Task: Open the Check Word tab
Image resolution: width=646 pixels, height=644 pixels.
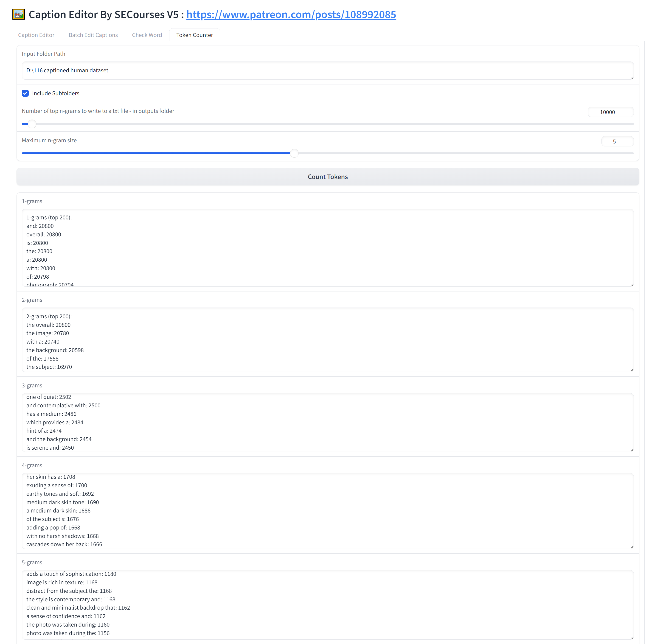Action: click(147, 35)
